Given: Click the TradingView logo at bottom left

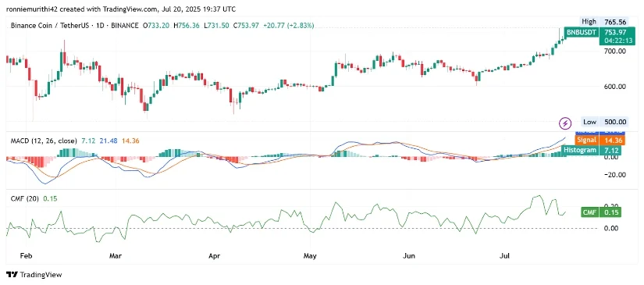Looking at the screenshot, I should 34,275.
